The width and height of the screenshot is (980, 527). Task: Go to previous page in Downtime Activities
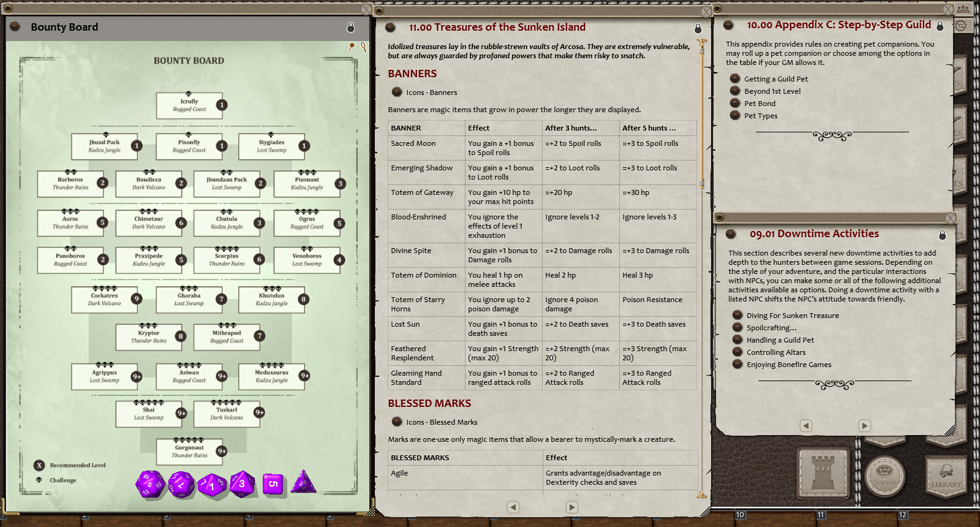(x=806, y=425)
